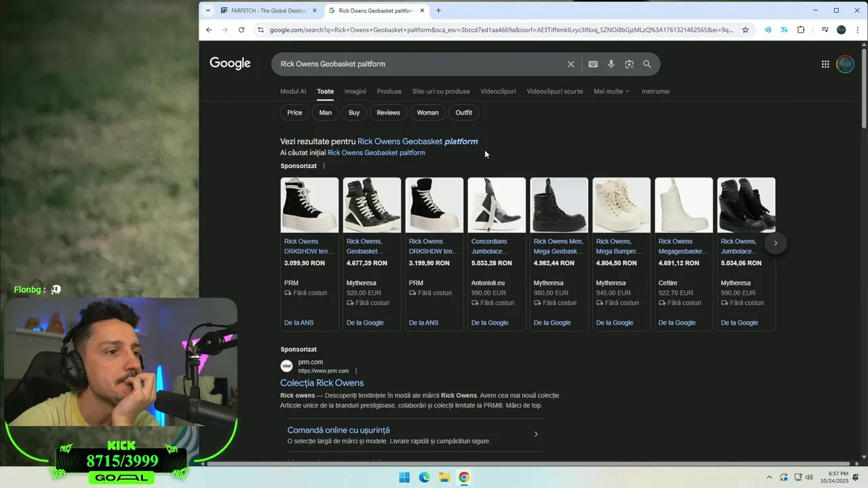The width and height of the screenshot is (868, 488).
Task: Select the Modul AI tab
Action: click(293, 91)
